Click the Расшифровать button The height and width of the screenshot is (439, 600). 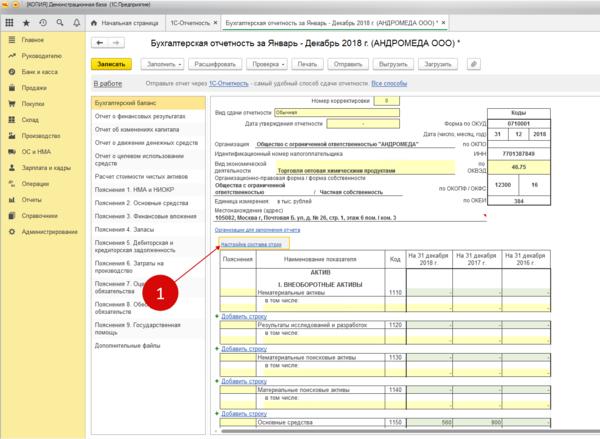(215, 64)
